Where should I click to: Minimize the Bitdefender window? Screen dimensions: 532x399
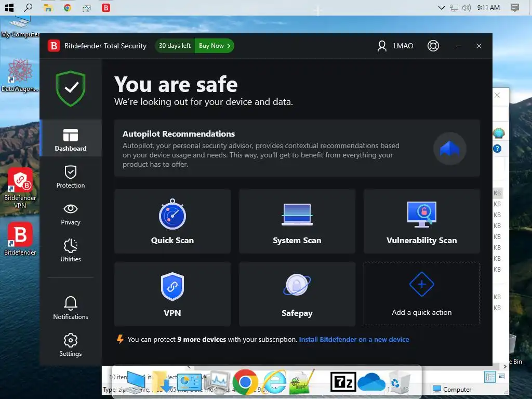459,46
